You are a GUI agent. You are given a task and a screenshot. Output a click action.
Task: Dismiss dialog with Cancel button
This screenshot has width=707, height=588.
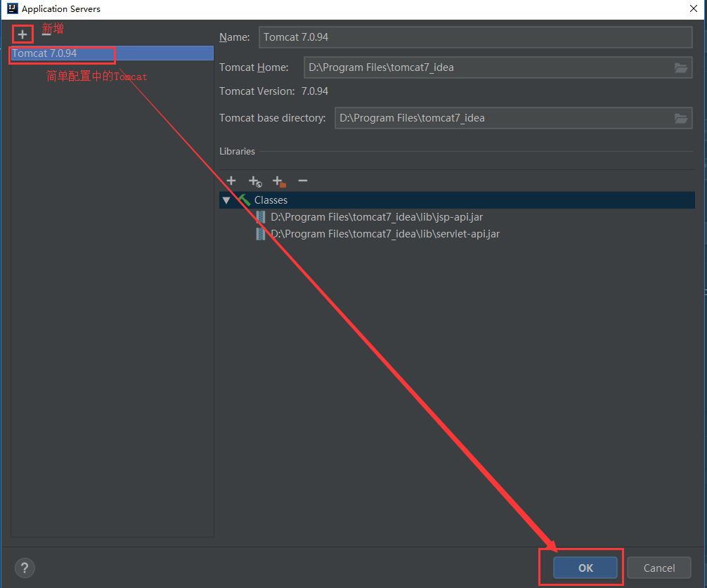(x=659, y=568)
